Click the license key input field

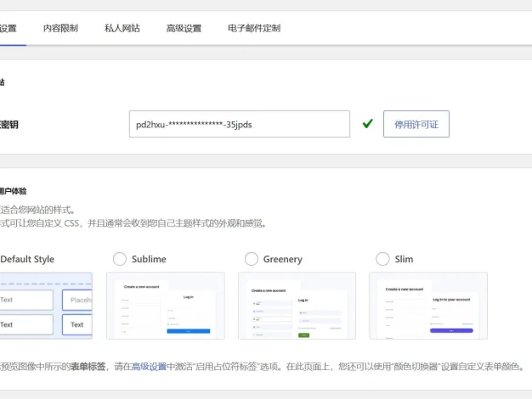(240, 124)
